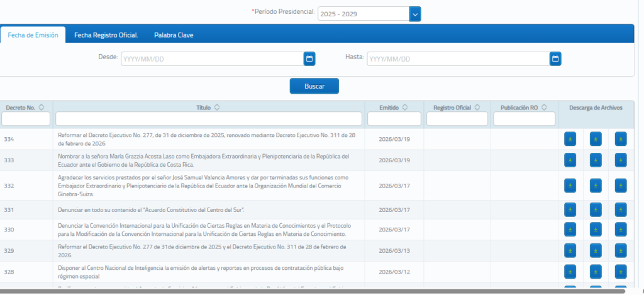Toggle sort on Publicación RO column

(x=544, y=108)
